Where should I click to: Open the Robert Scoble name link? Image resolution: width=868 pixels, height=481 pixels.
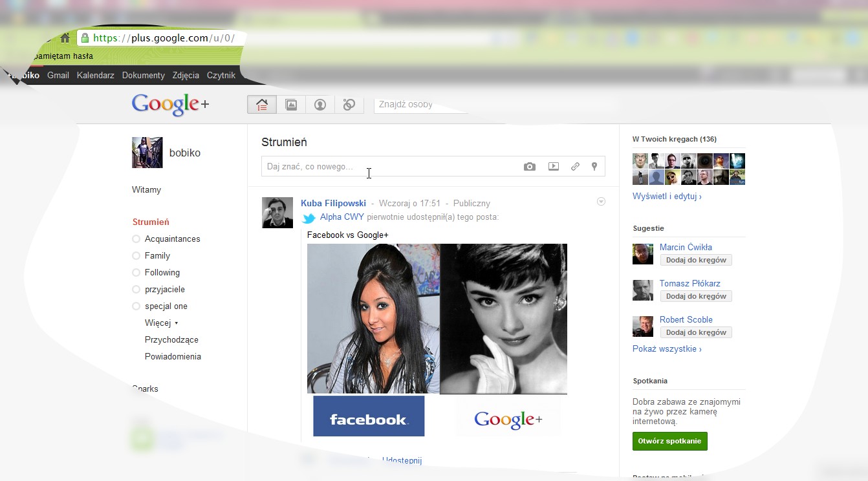686,319
